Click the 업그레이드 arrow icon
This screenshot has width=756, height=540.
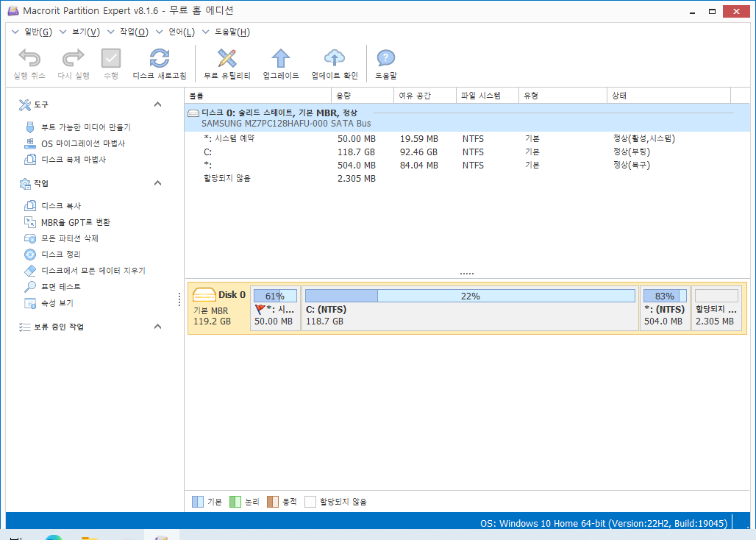281,58
